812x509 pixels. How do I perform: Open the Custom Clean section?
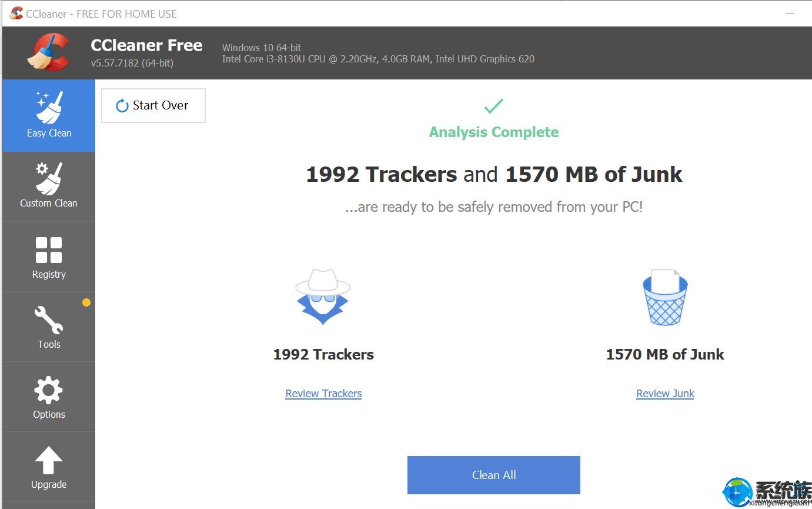pos(49,187)
